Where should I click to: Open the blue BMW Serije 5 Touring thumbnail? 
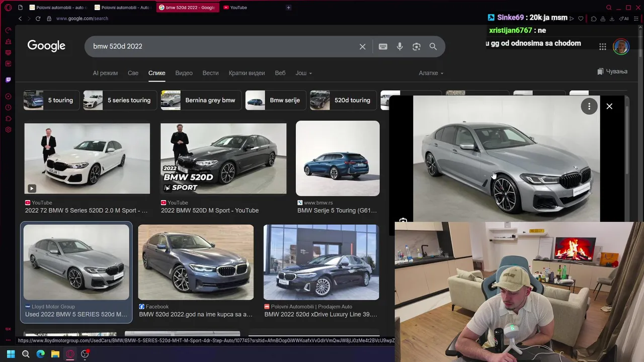point(338,158)
